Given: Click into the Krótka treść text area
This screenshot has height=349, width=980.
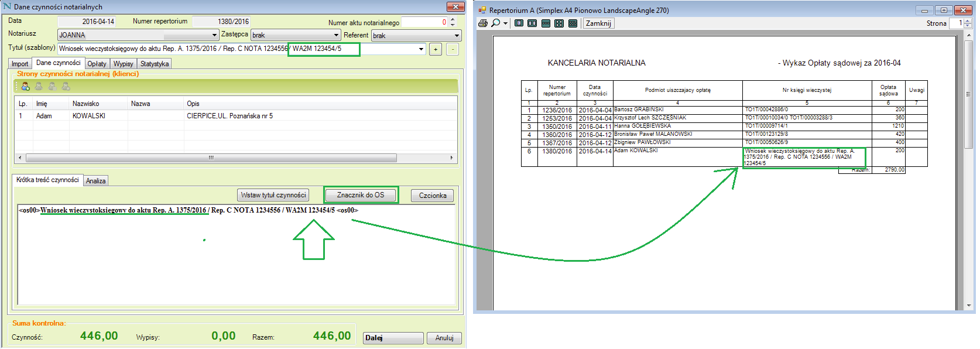Looking at the screenshot, I should pos(236,255).
